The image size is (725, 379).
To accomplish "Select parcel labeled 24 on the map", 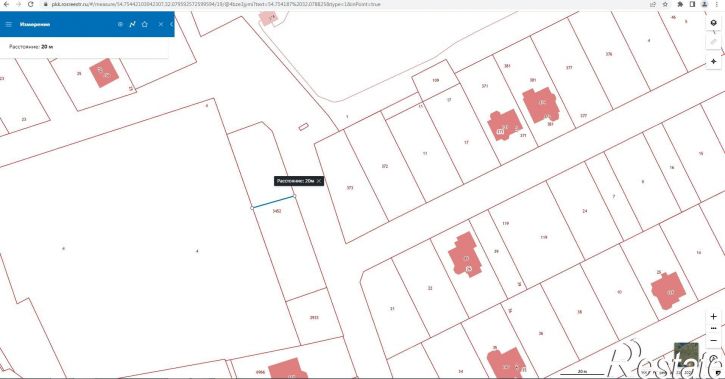I will tap(584, 211).
